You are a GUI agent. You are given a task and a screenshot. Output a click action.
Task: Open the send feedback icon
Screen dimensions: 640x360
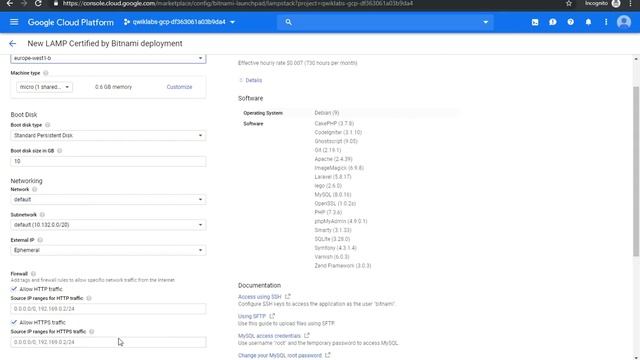click(553, 22)
